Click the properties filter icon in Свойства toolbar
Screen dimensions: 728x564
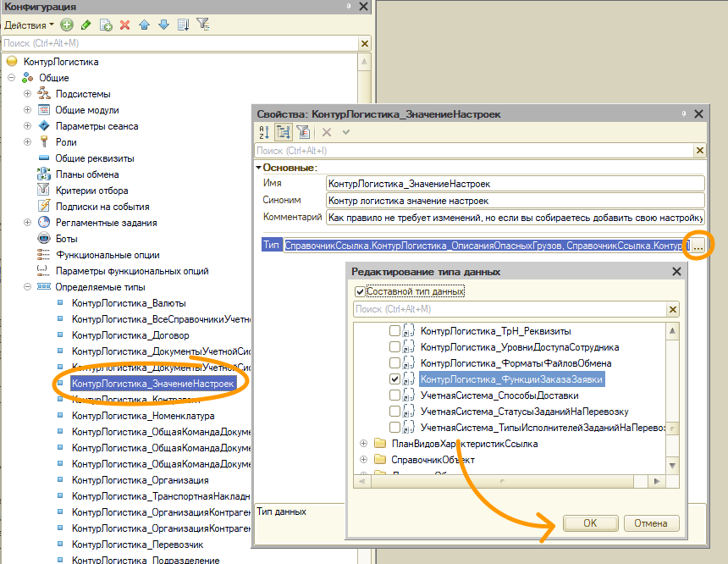coord(303,132)
